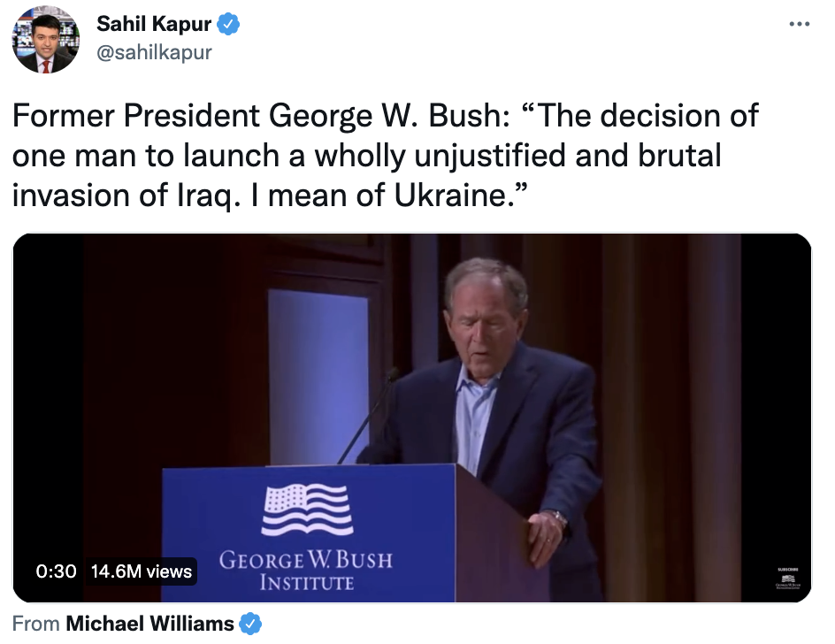Click the 0:30 video duration label
The width and height of the screenshot is (835, 644).
(x=57, y=571)
